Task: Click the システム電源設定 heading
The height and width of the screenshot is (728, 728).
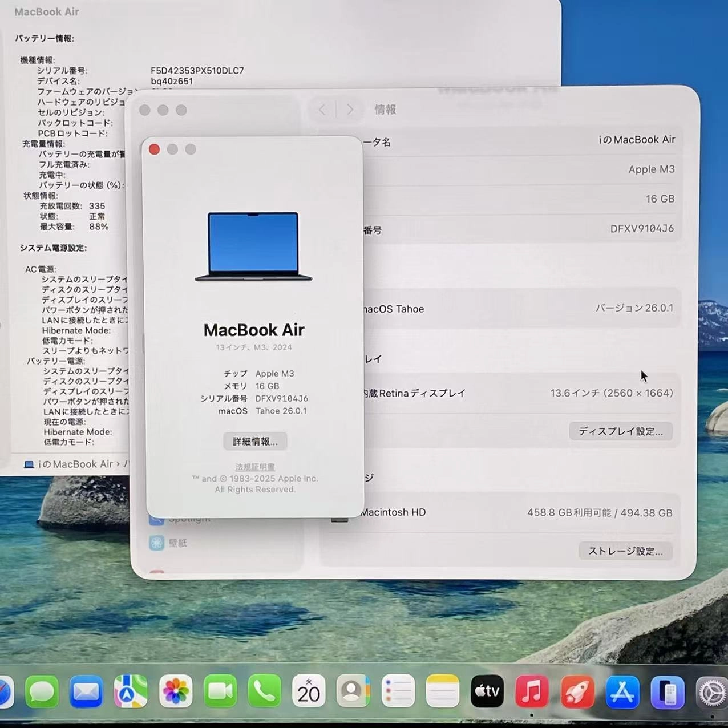Action: click(x=53, y=248)
